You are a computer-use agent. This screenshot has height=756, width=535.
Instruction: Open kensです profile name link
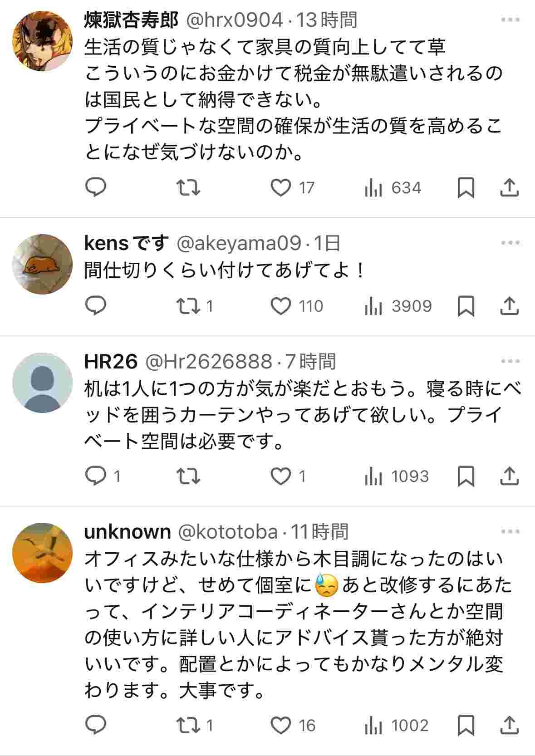[127, 243]
